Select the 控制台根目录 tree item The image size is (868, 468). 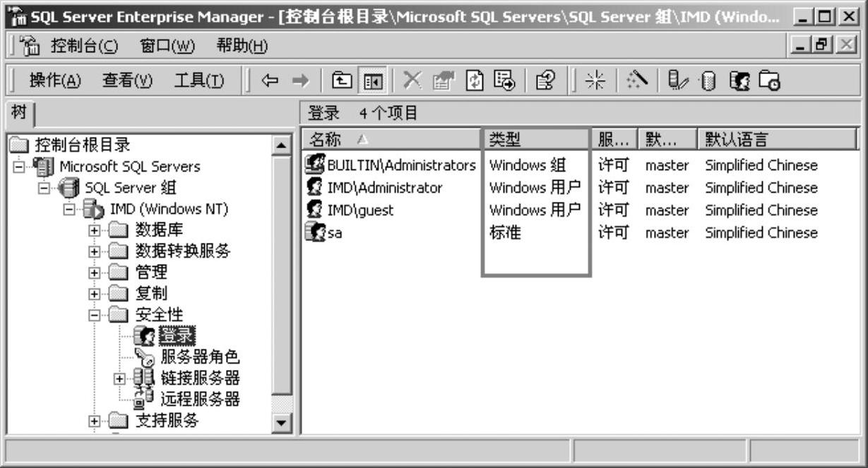83,145
